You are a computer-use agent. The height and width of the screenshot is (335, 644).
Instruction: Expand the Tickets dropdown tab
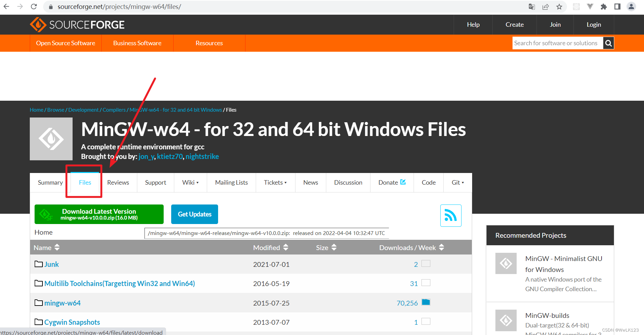(275, 183)
